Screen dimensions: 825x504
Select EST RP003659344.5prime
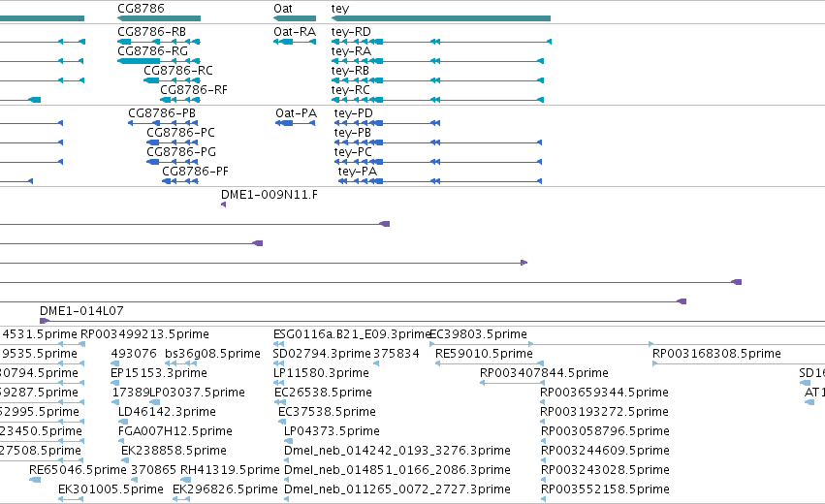tap(543, 402)
